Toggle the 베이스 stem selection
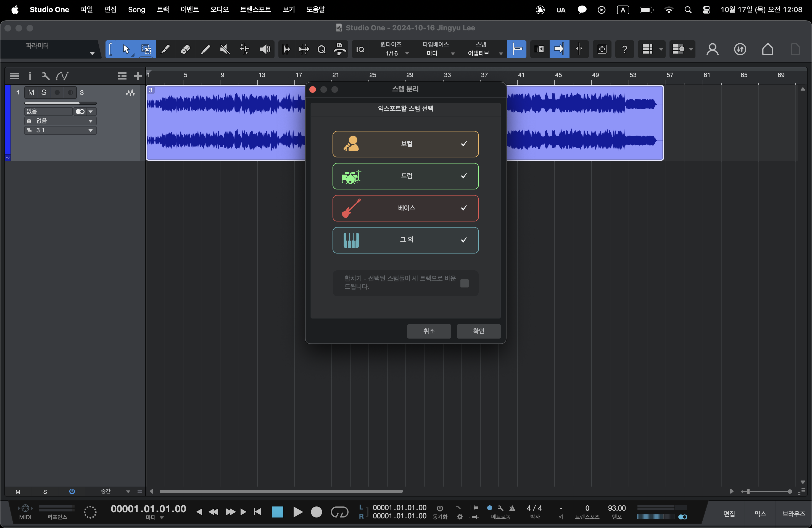The width and height of the screenshot is (812, 528). 405,208
